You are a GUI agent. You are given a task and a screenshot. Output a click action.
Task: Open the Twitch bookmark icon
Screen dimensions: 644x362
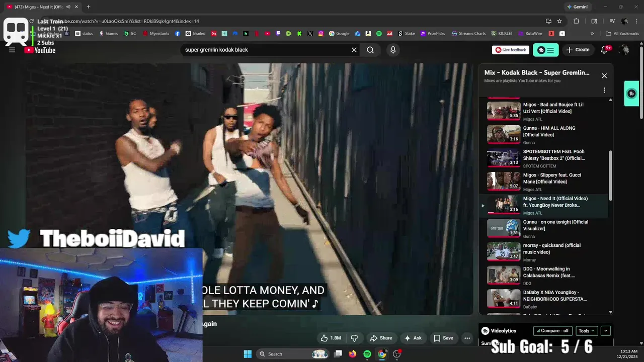(278, 34)
